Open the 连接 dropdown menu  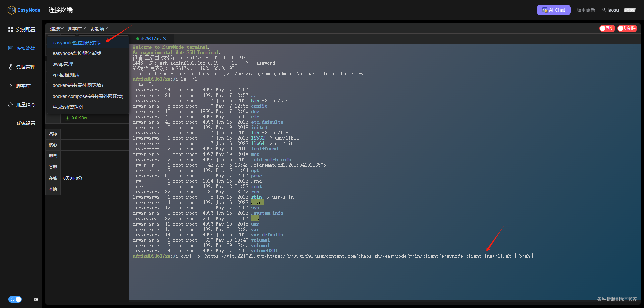pyautogui.click(x=57, y=29)
